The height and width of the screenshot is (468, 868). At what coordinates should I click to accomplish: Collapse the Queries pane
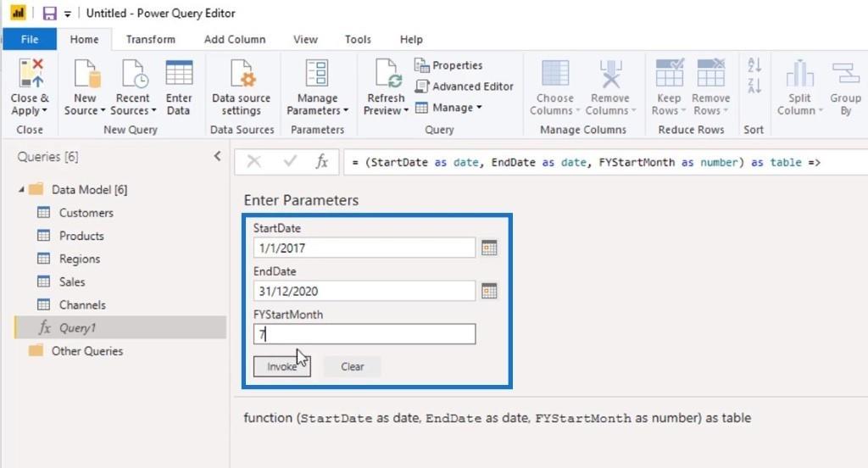click(218, 156)
